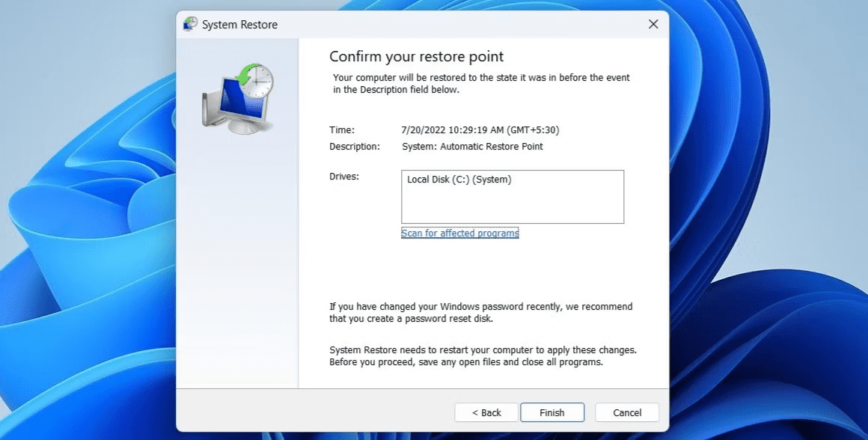Click the System Restore window title text

click(x=239, y=25)
